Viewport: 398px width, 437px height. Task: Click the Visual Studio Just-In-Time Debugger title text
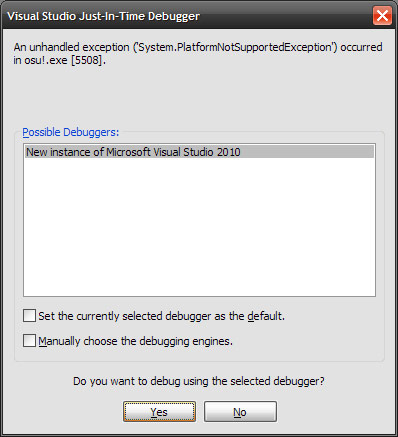pyautogui.click(x=103, y=16)
